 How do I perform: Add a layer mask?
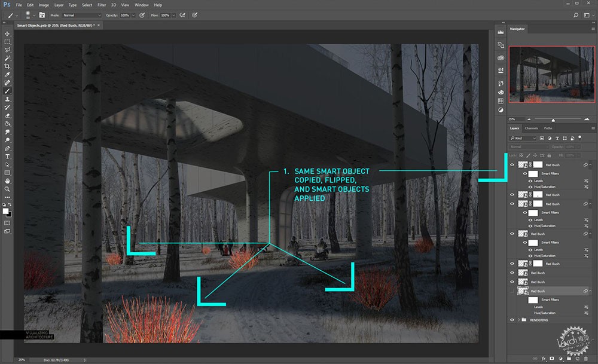[552, 359]
